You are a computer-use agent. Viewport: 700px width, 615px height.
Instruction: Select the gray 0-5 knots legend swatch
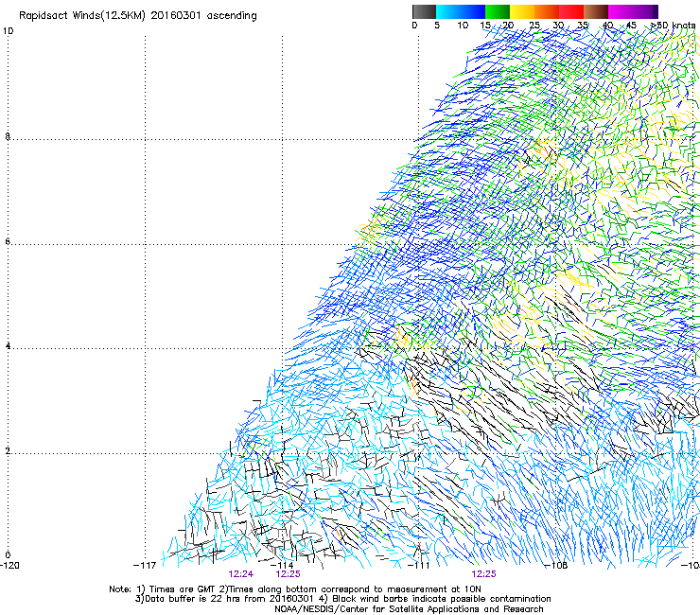click(x=424, y=11)
